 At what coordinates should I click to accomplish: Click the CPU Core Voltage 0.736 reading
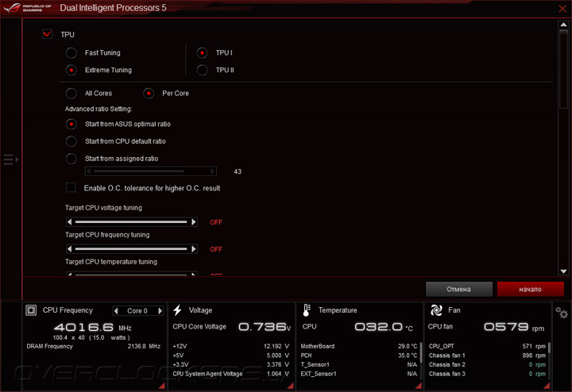point(265,326)
